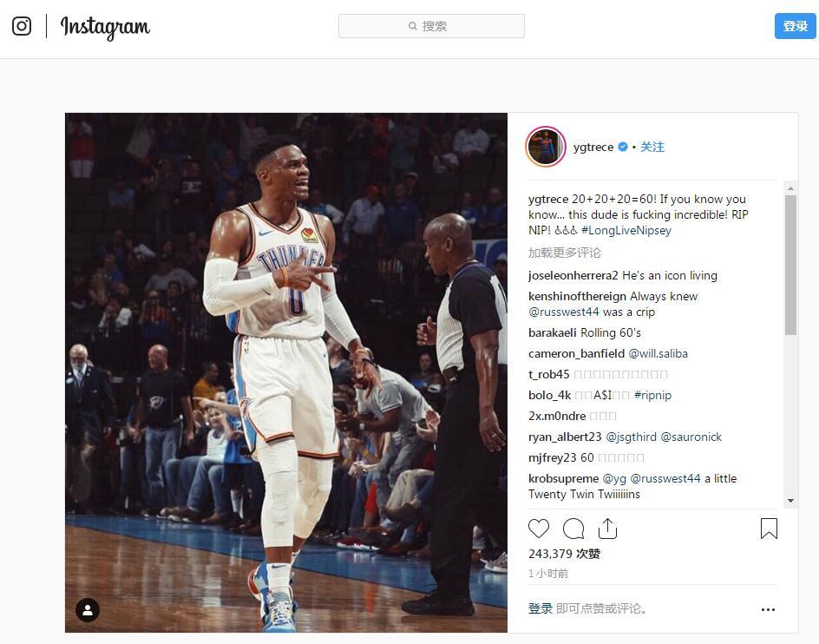Open the three-dot more options menu
Viewport: 819px width, 644px height.
tap(768, 609)
